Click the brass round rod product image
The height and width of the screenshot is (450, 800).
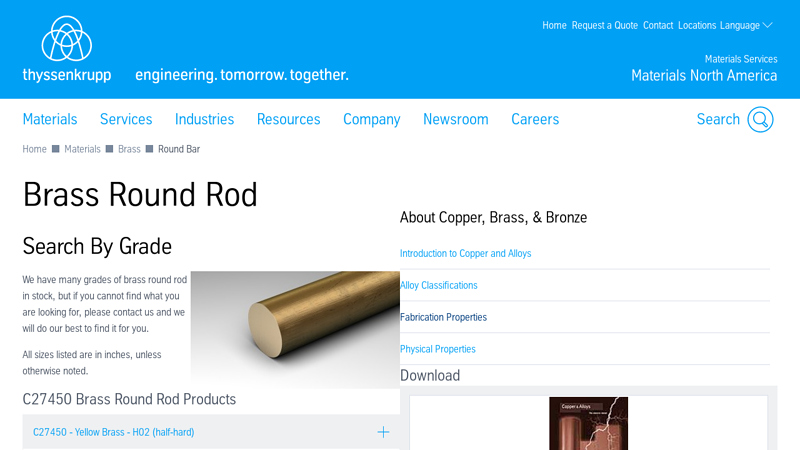(295, 330)
